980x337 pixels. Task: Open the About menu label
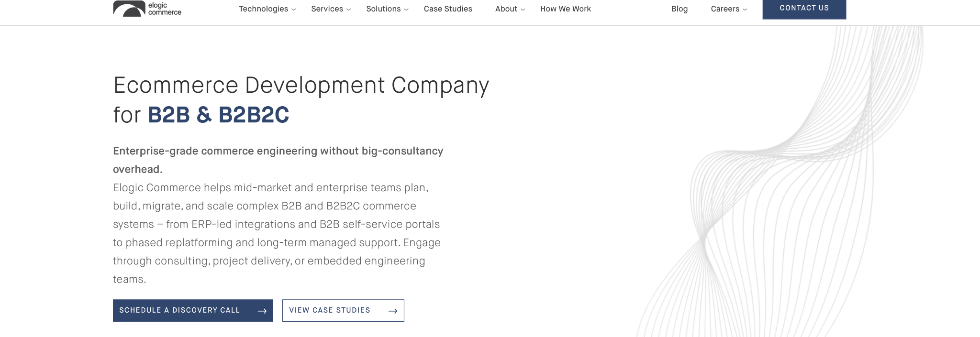[x=506, y=9]
